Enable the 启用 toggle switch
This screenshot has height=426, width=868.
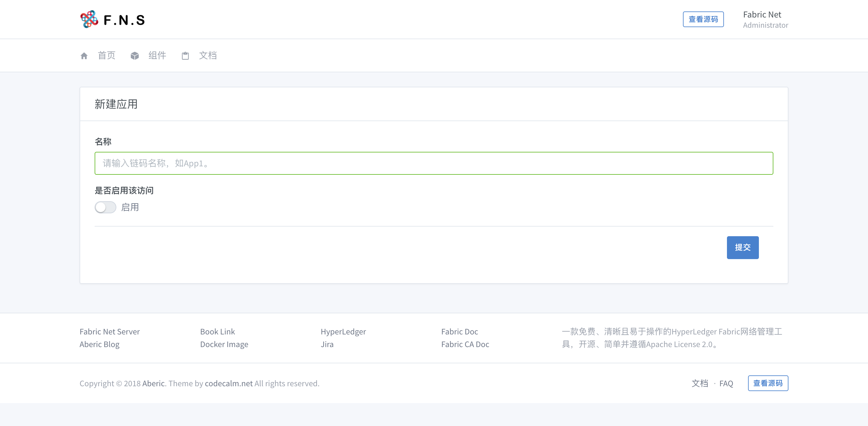[x=105, y=207]
